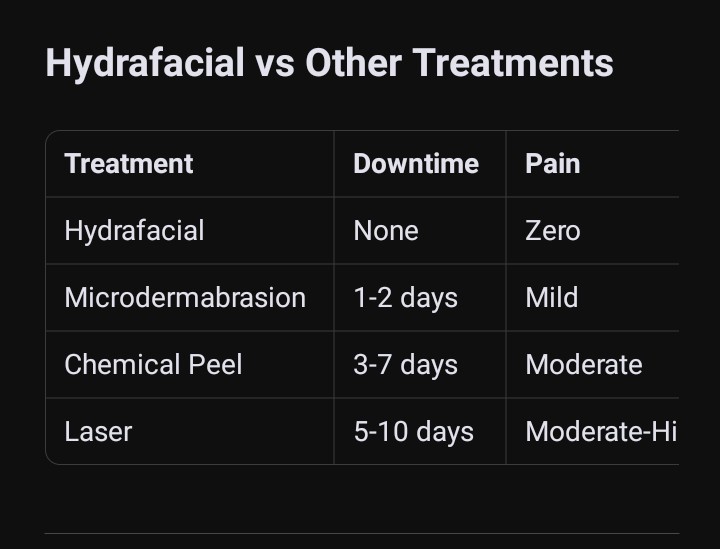Select the "None" downtime cell
Screen dimensions: 720x549
coord(386,231)
